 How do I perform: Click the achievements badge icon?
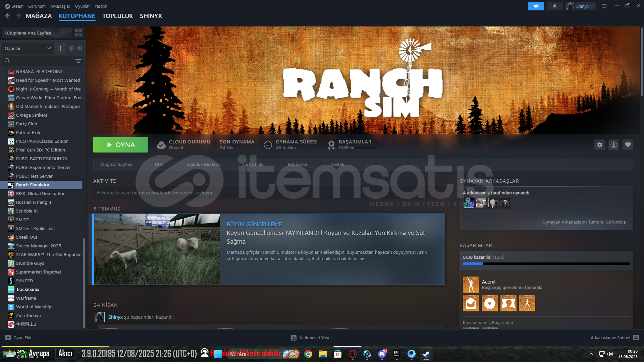click(x=331, y=145)
